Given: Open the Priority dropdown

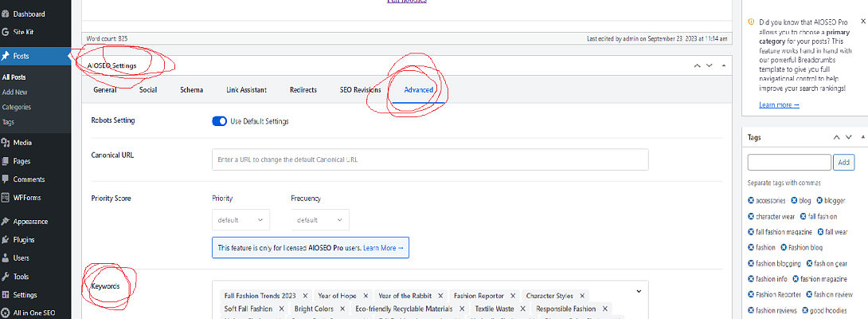Looking at the screenshot, I should click(240, 220).
